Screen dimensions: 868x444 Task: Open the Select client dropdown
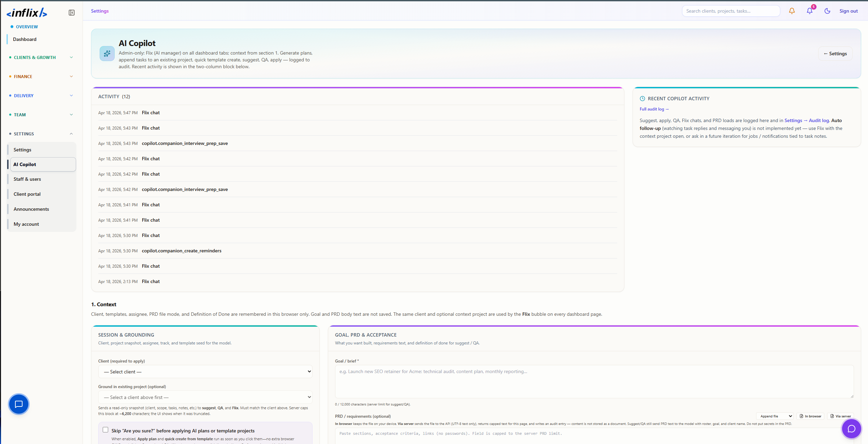[x=205, y=372]
